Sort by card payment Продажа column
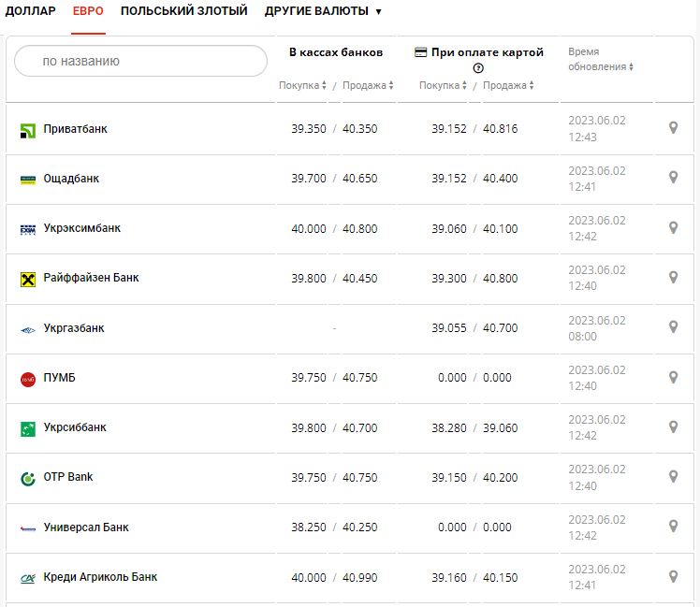 [508, 85]
